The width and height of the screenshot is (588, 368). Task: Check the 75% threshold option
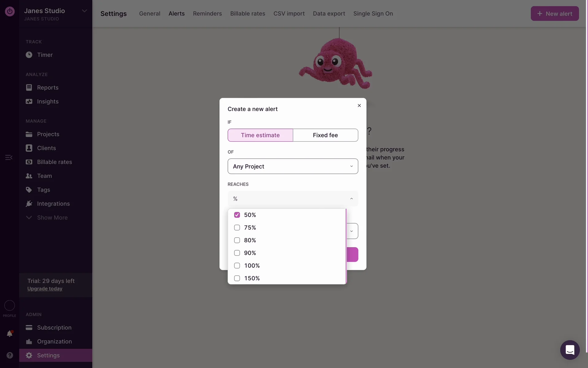click(x=237, y=228)
